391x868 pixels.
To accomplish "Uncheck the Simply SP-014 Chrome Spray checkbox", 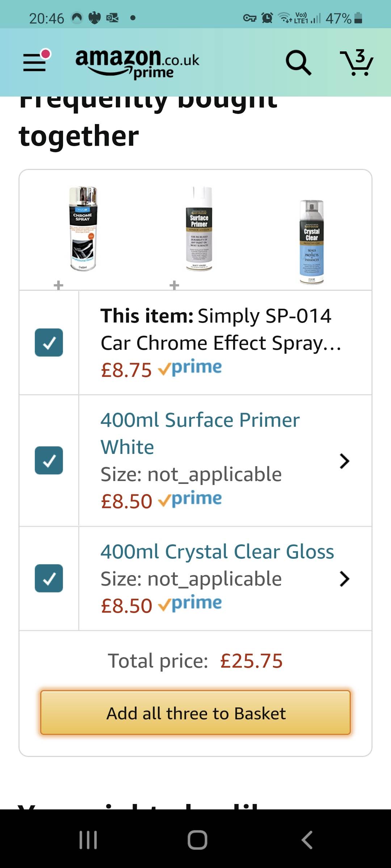I will pyautogui.click(x=49, y=342).
